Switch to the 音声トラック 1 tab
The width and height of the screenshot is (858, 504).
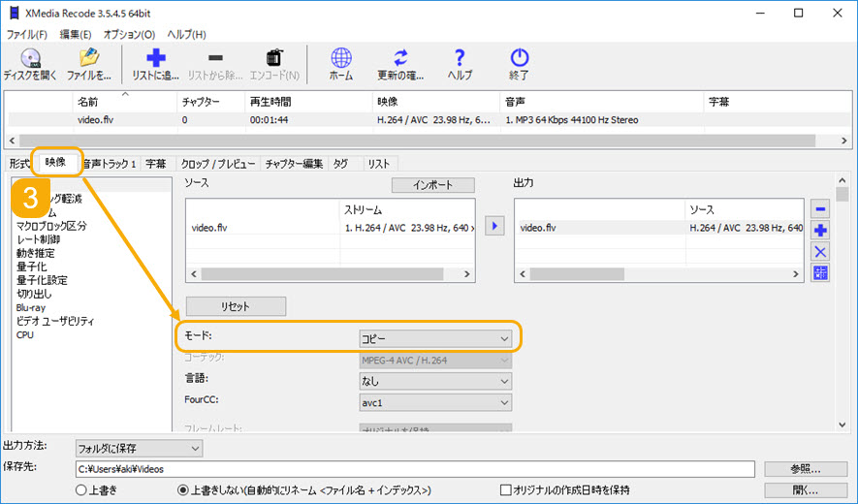tap(109, 164)
